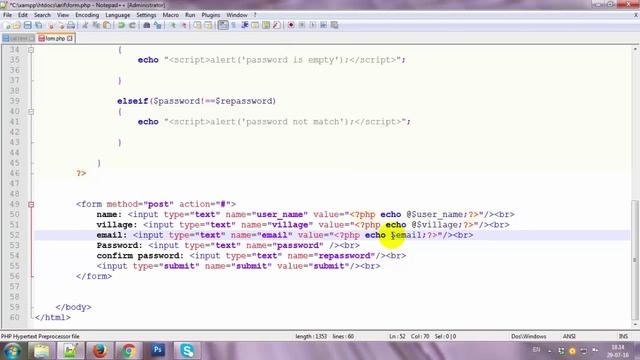Toggle synchronize horizontal scrolling icon
Image resolution: width=640 pixels, height=360 pixels.
208,25
